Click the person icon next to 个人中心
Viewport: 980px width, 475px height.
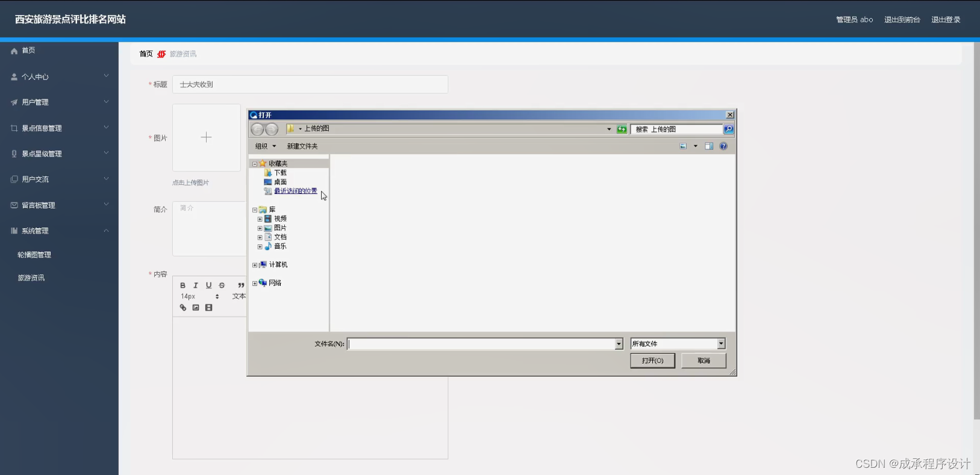14,77
